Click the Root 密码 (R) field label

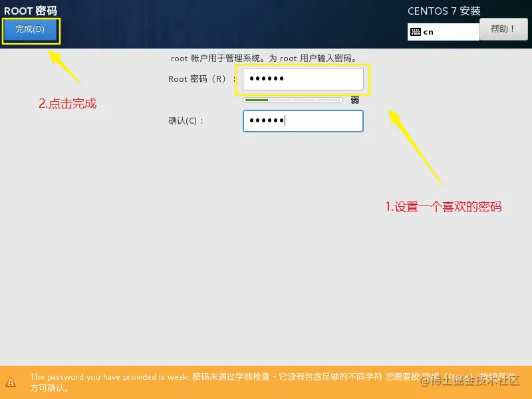coord(202,79)
